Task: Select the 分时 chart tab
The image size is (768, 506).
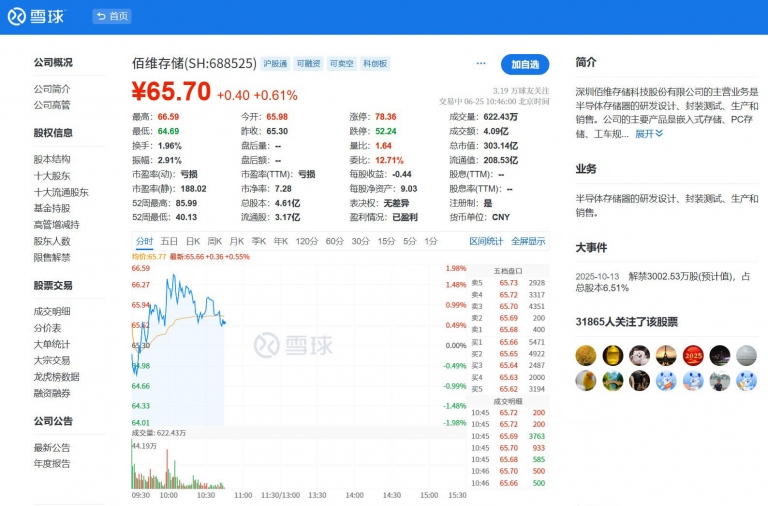Action: click(144, 241)
